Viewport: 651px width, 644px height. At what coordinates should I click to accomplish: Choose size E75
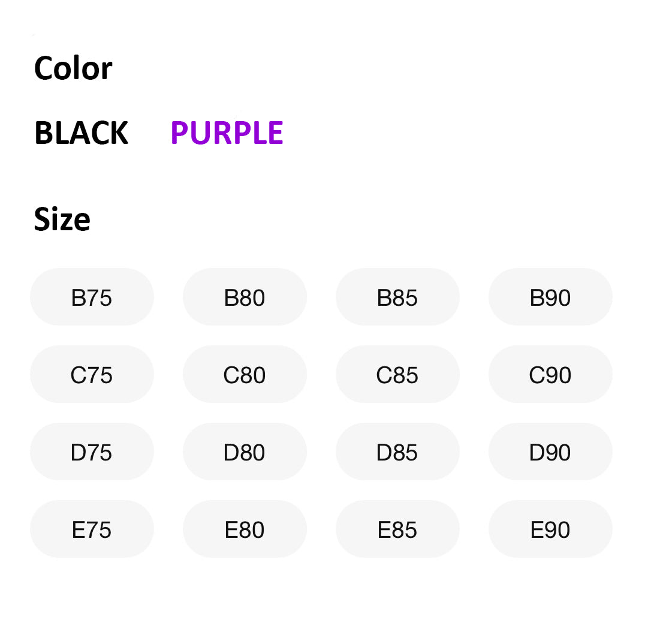point(92,529)
